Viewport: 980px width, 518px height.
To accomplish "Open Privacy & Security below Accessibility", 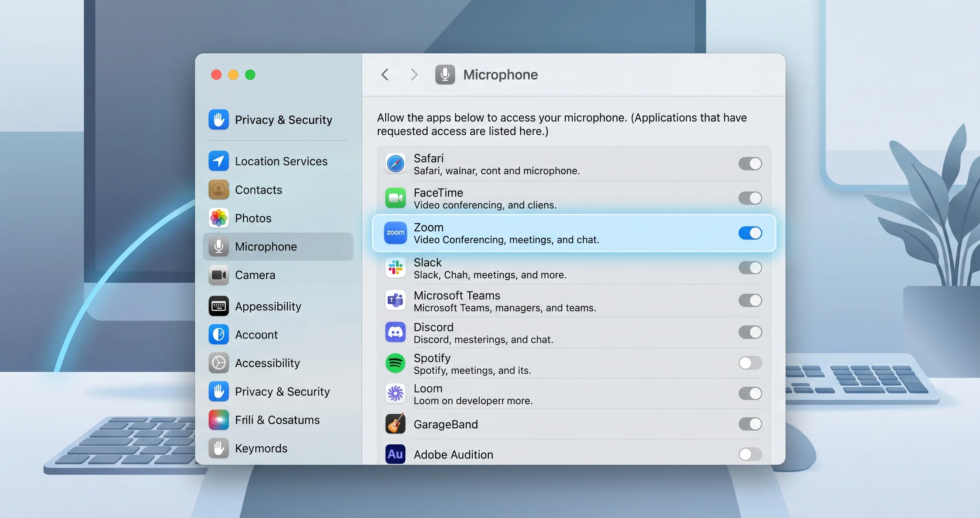I will (x=278, y=392).
